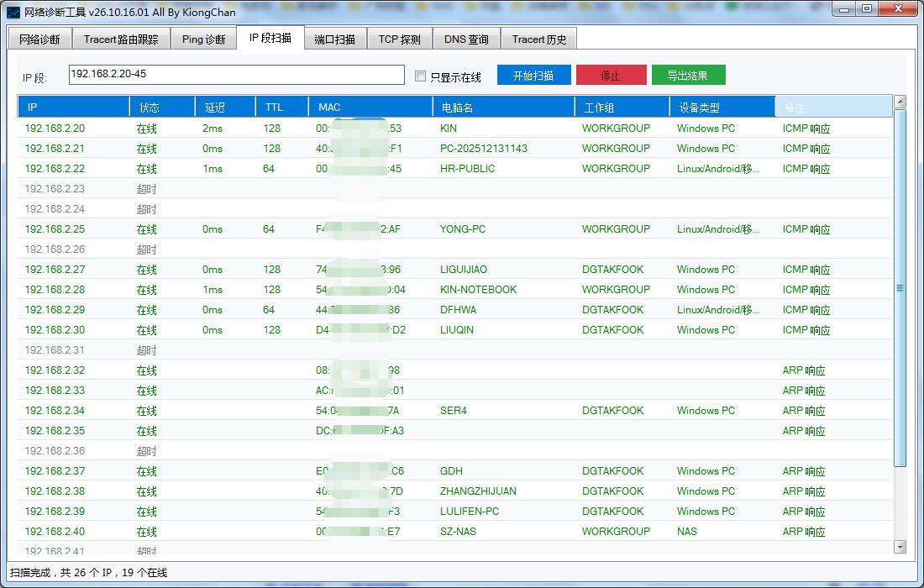Enable the 只显示在线 checkbox
The image size is (924, 588).
(420, 76)
